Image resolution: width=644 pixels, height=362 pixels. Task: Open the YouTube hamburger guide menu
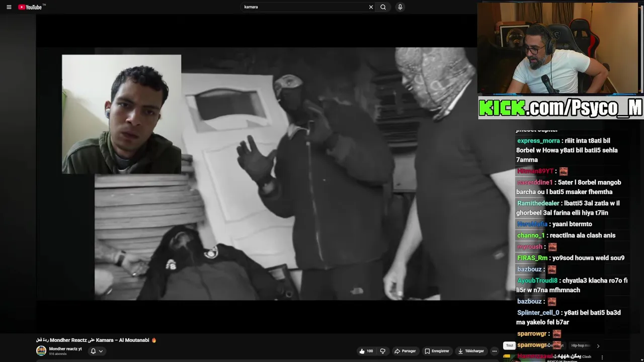coord(9,7)
